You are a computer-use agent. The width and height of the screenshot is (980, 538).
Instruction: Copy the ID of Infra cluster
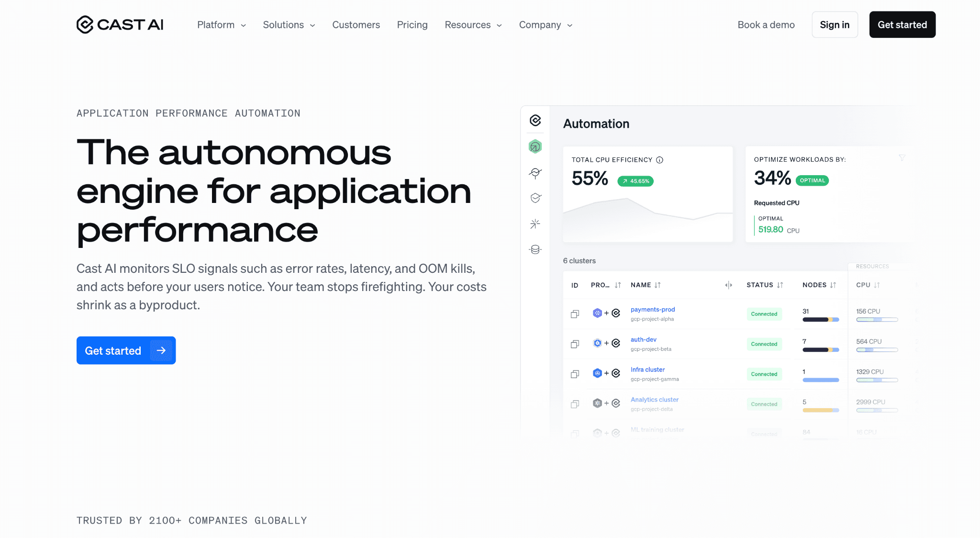point(575,374)
